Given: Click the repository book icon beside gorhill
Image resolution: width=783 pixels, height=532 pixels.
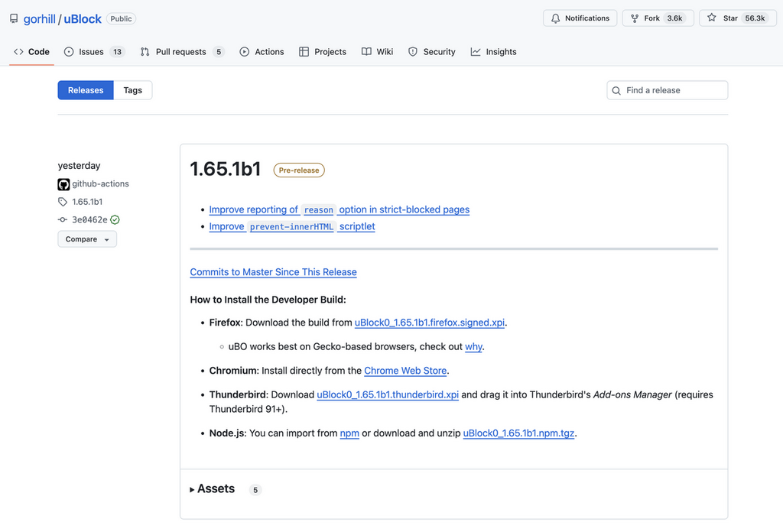Looking at the screenshot, I should pos(14,19).
